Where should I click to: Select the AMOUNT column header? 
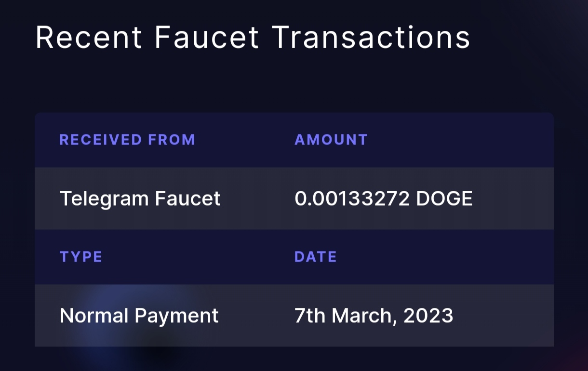pyautogui.click(x=331, y=140)
